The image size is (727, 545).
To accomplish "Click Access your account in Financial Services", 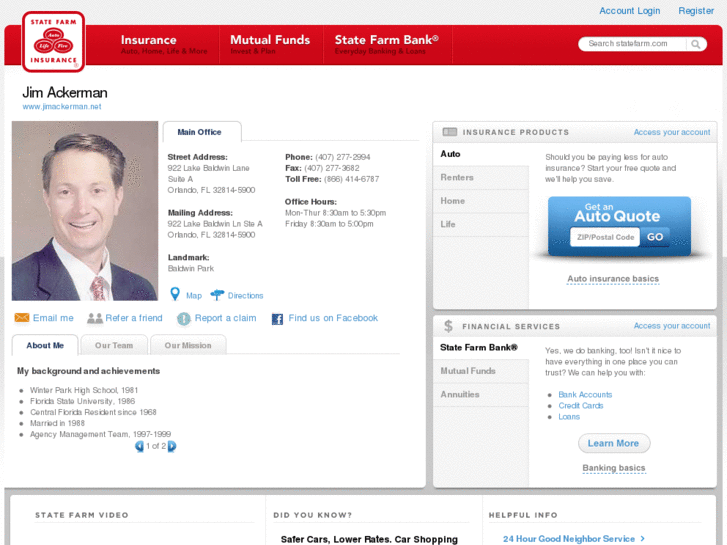I will [x=672, y=326].
